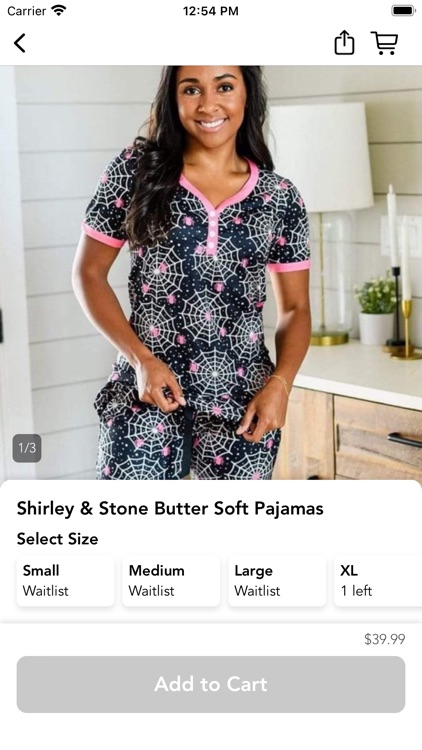The height and width of the screenshot is (750, 422).
Task: Select the Medium size option
Action: [171, 581]
